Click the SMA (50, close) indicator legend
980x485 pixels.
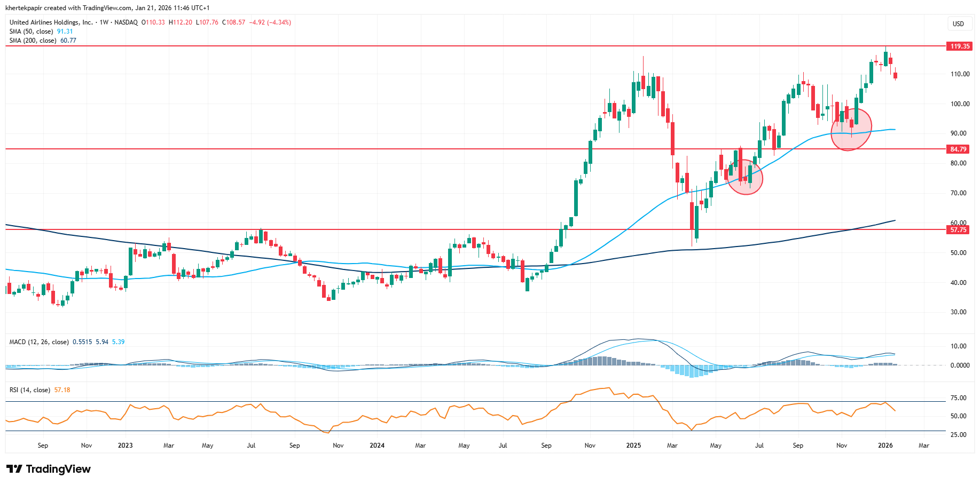pyautogui.click(x=31, y=31)
